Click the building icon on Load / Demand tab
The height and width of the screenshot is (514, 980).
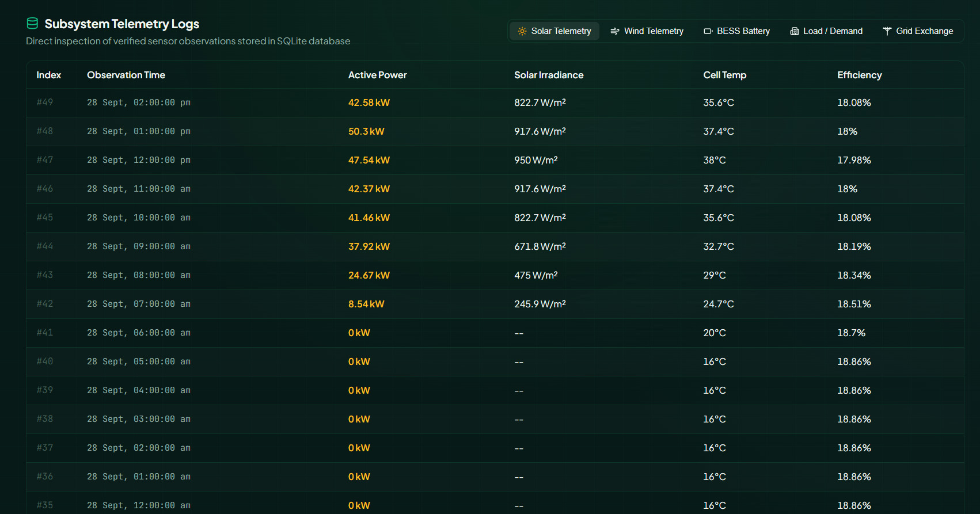coord(795,31)
